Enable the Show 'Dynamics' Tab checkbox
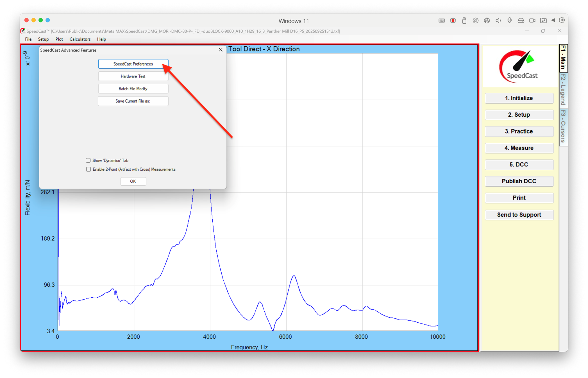Image resolution: width=588 pixels, height=378 pixels. tap(88, 160)
